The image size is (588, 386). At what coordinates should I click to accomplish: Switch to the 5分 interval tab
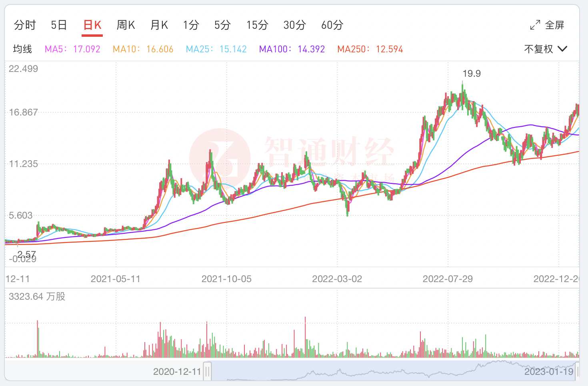tap(222, 25)
